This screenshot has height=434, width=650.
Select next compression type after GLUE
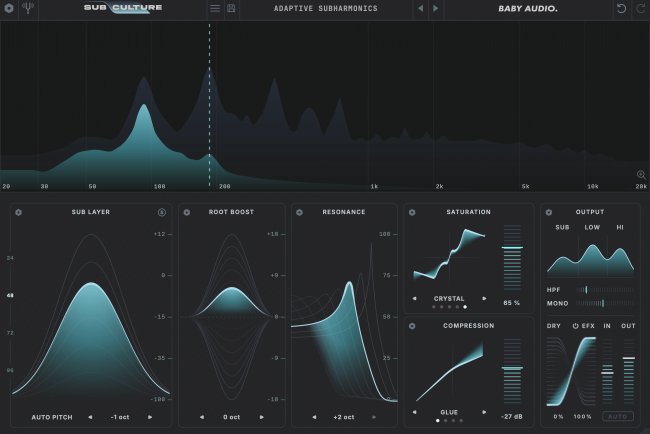tap(484, 412)
